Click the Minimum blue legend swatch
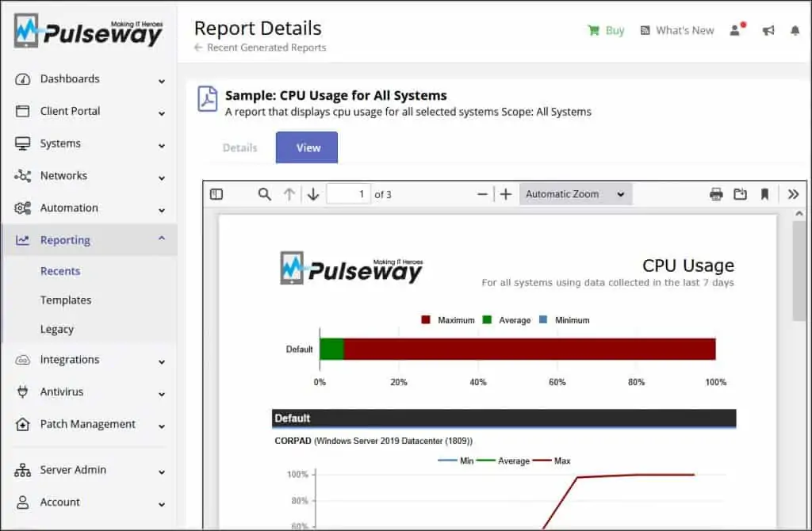The height and width of the screenshot is (531, 812). [543, 320]
